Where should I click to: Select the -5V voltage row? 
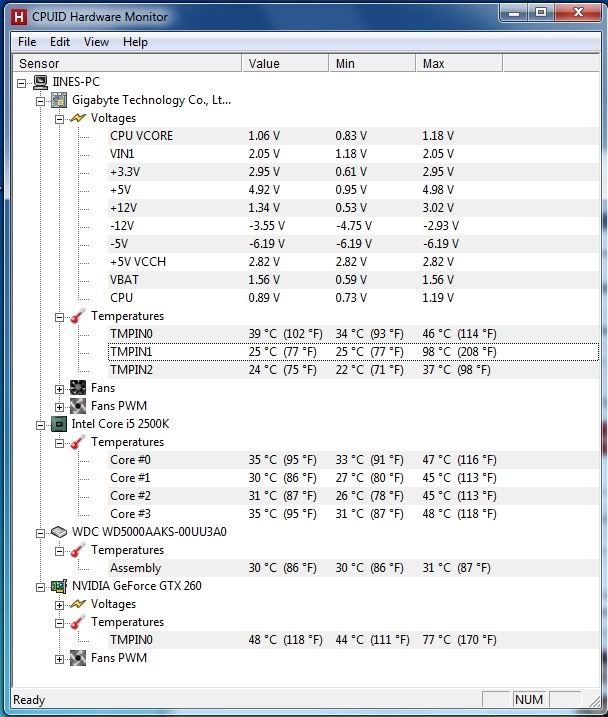354,244
